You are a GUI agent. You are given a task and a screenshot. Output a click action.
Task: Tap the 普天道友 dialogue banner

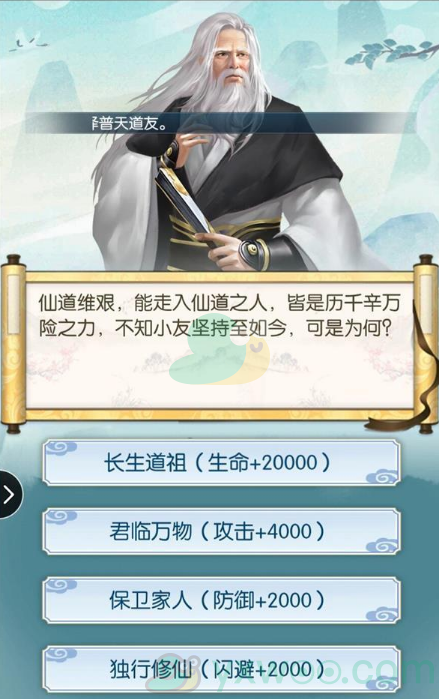click(218, 123)
